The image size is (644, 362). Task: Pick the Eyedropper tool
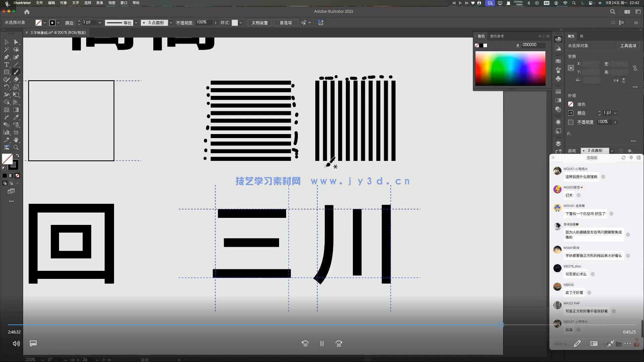[x=16, y=117]
